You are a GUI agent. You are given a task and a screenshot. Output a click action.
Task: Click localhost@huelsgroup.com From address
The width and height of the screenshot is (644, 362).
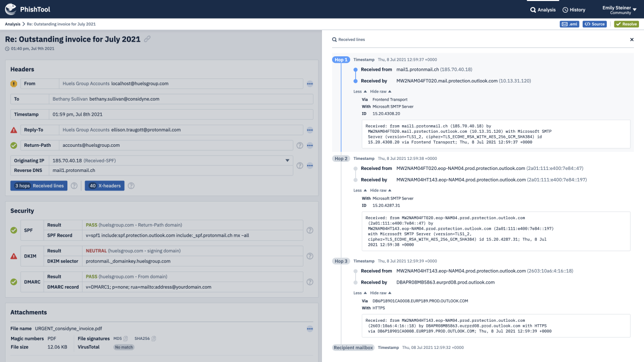point(140,83)
